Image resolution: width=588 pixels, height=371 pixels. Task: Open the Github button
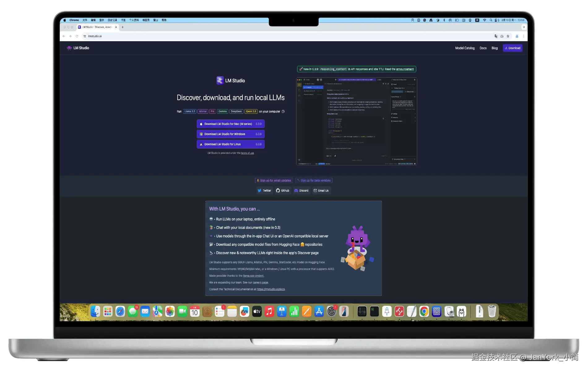tap(283, 191)
